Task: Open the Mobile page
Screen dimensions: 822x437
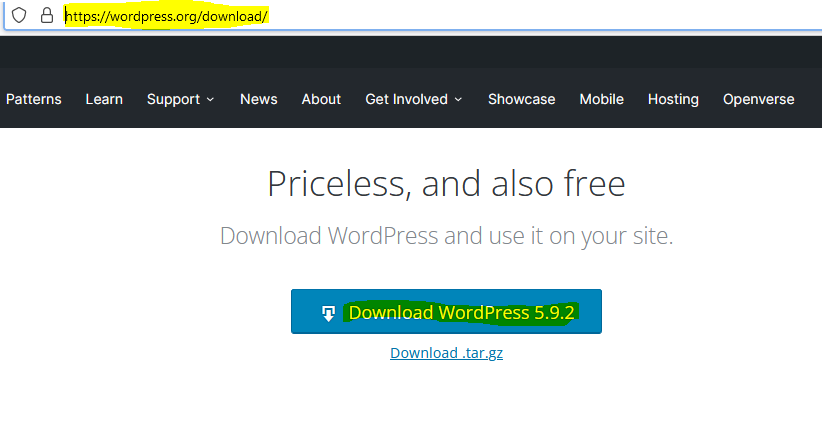Action: click(x=601, y=99)
